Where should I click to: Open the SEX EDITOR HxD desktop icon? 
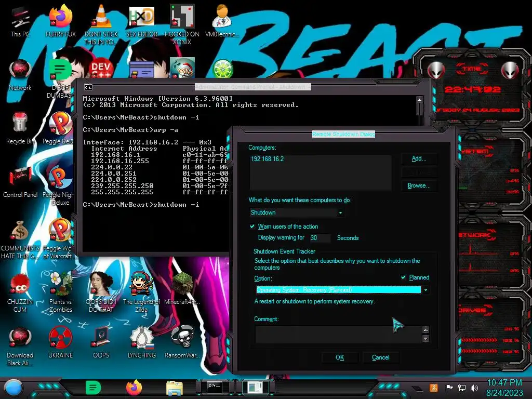[x=141, y=21]
